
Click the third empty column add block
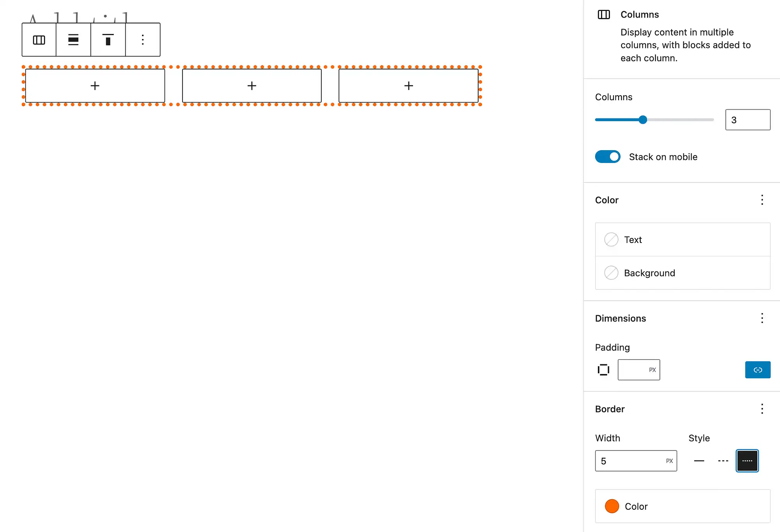(x=408, y=86)
